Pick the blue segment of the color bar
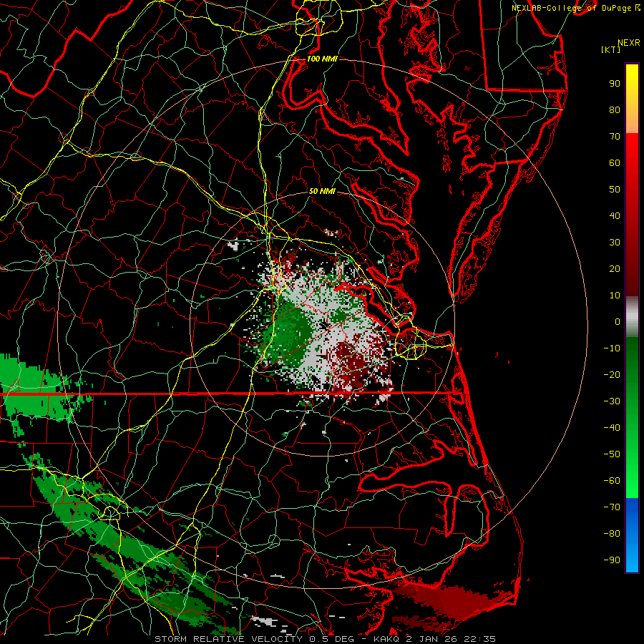Image resolution: width=644 pixels, height=644 pixels. [632, 535]
